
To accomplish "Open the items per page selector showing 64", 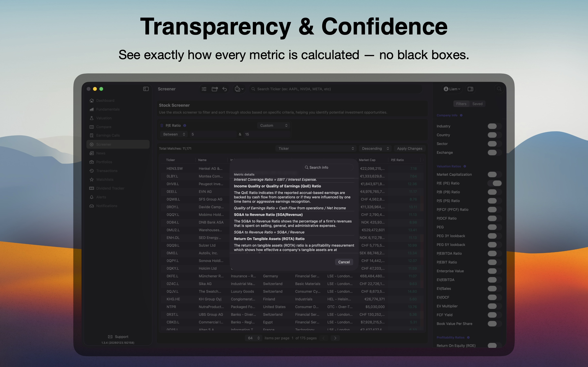I will [x=253, y=338].
